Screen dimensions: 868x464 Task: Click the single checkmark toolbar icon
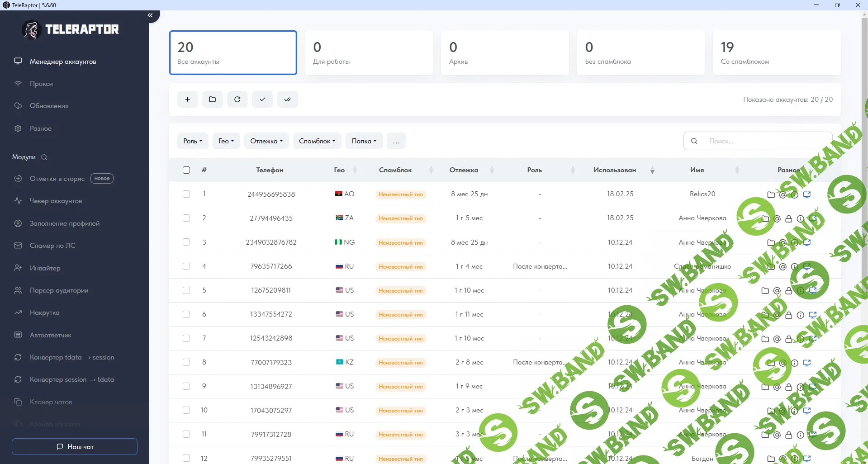click(x=262, y=99)
